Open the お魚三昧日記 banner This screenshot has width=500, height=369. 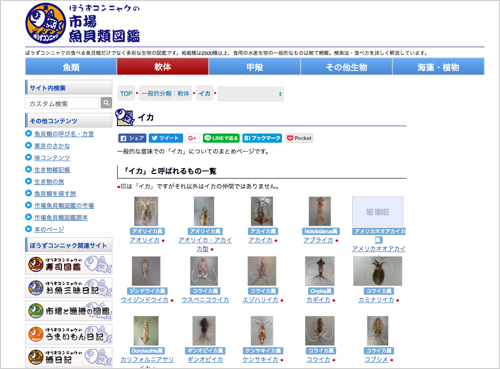pyautogui.click(x=69, y=288)
